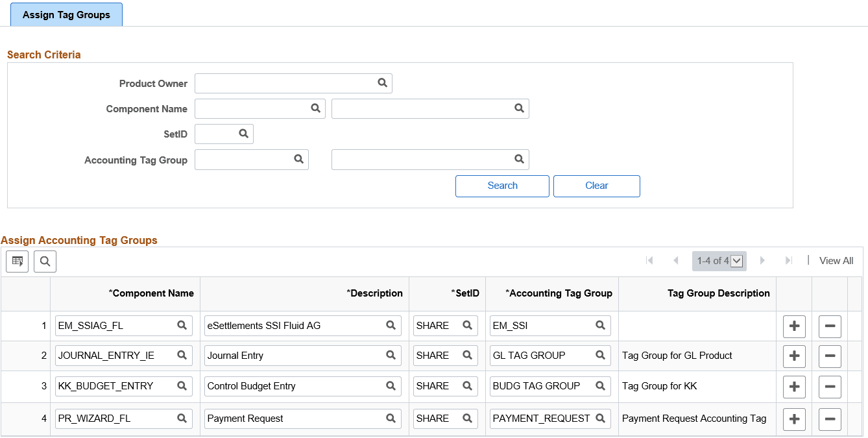868x438 pixels.
Task: Delete the Payment Request row
Action: pyautogui.click(x=830, y=419)
